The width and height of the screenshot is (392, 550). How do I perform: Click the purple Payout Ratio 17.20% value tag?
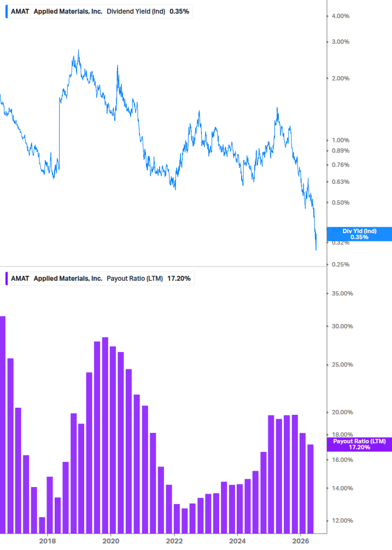(x=359, y=444)
